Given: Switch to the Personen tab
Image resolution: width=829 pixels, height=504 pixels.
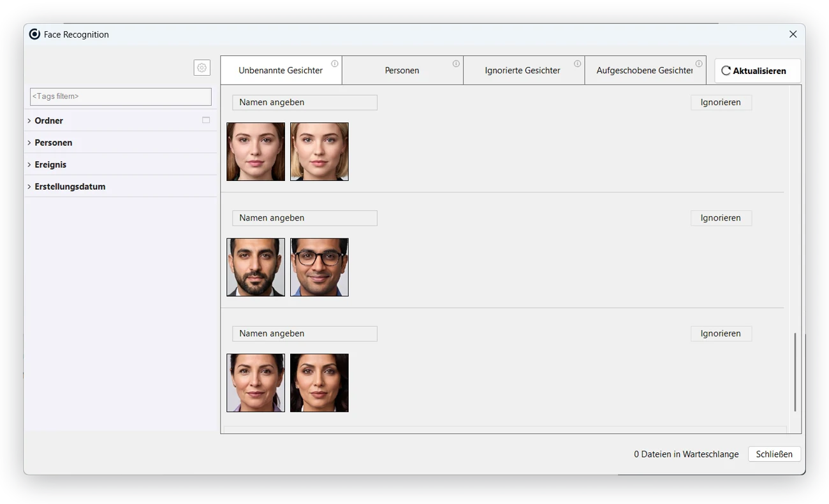Looking at the screenshot, I should [402, 70].
